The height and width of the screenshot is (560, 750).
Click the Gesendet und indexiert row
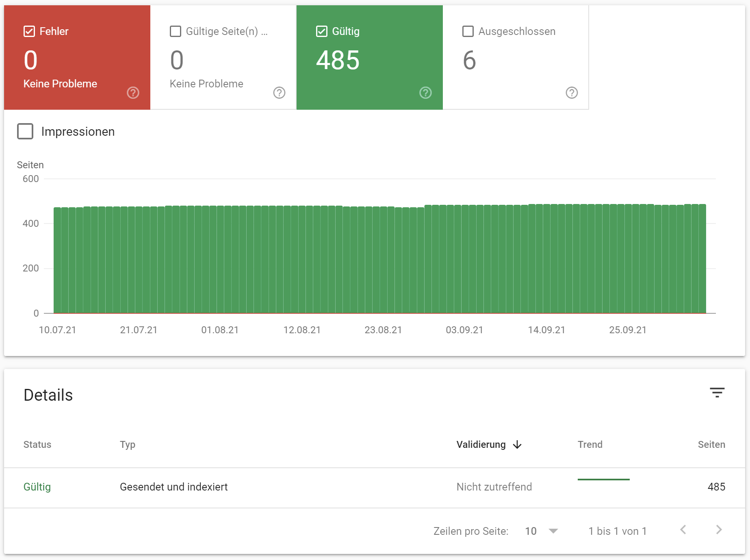click(174, 487)
